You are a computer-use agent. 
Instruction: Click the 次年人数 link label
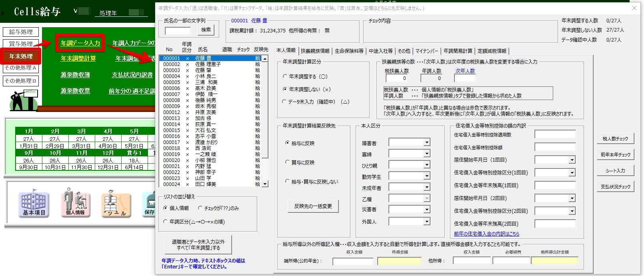pos(465,71)
